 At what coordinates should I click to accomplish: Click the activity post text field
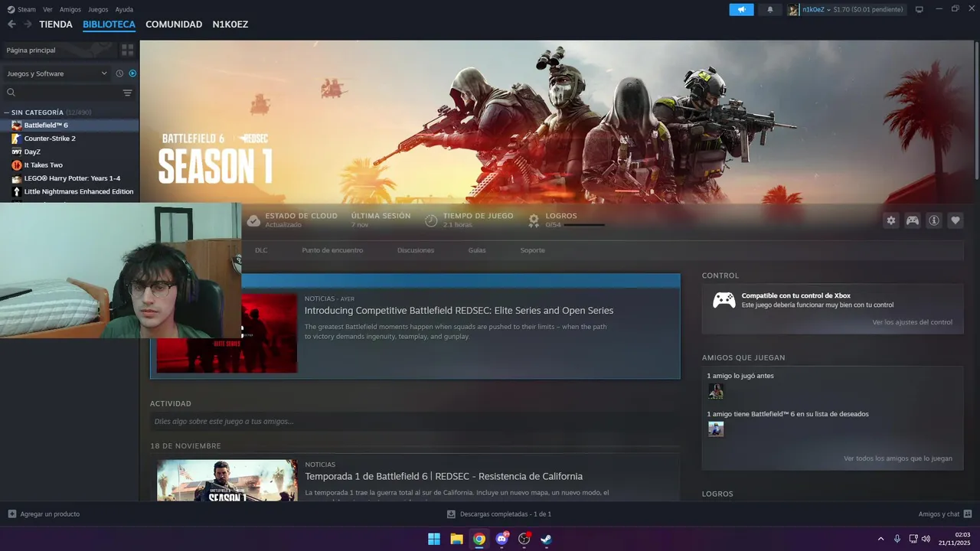click(414, 421)
